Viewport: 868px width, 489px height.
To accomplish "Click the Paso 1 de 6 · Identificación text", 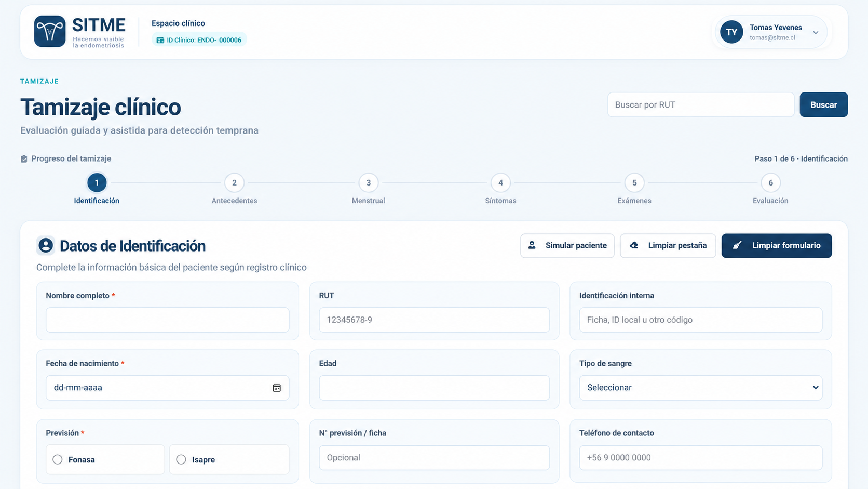I will coord(801,159).
